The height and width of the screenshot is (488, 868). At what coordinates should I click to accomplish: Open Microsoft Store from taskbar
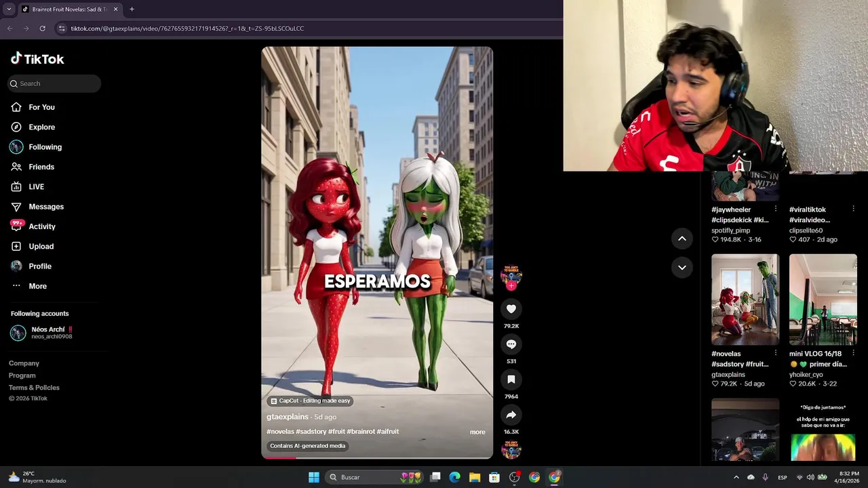(494, 477)
